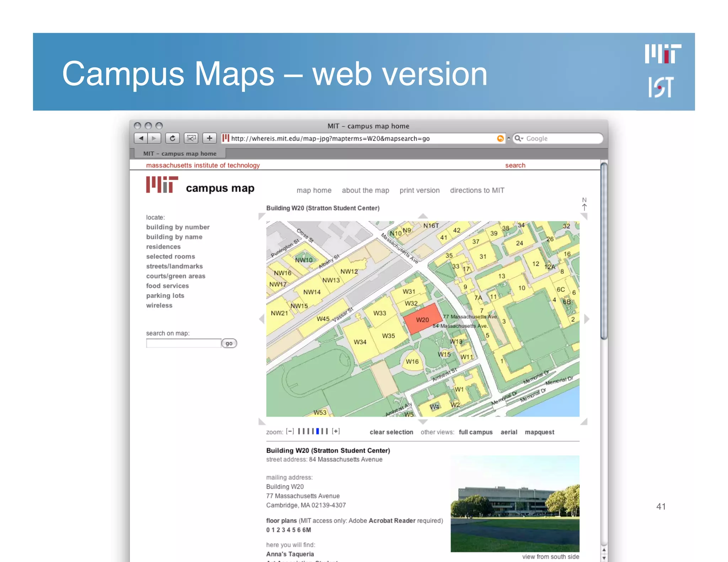
Task: Open 'streets/landmarks' locate link
Action: (175, 266)
